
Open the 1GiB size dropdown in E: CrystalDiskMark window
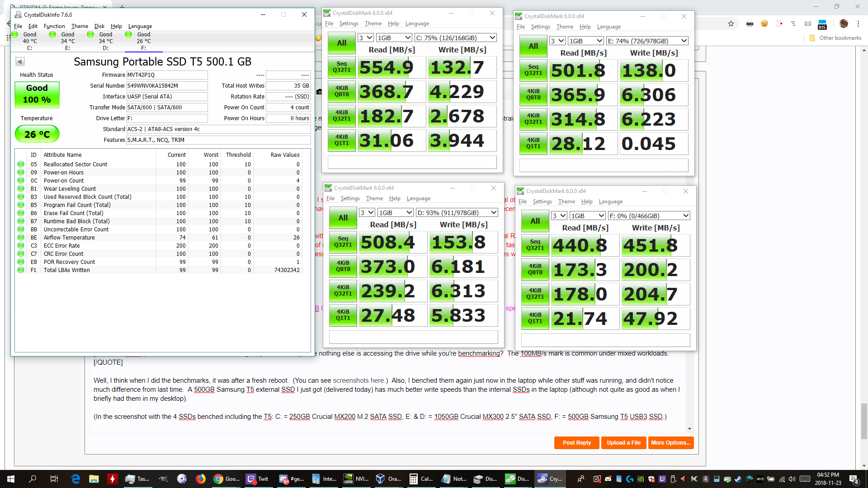click(585, 41)
